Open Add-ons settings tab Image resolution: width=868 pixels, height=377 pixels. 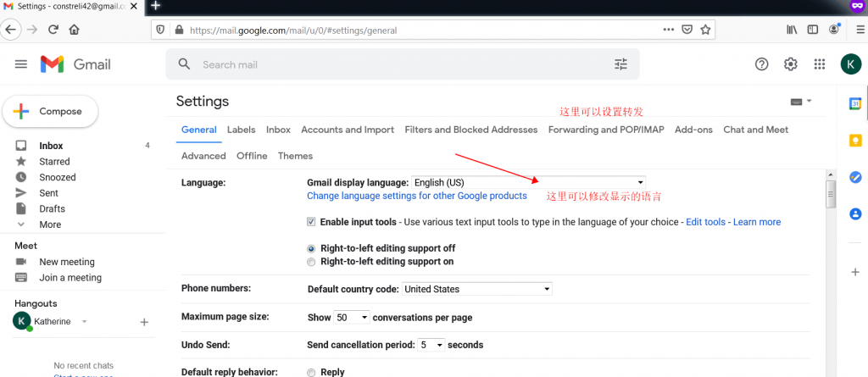point(693,130)
